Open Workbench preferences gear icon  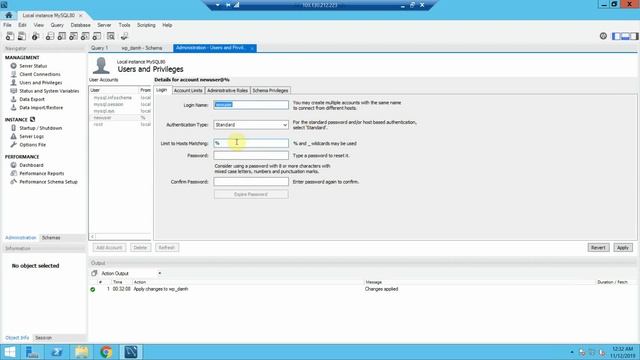pyautogui.click(x=603, y=36)
